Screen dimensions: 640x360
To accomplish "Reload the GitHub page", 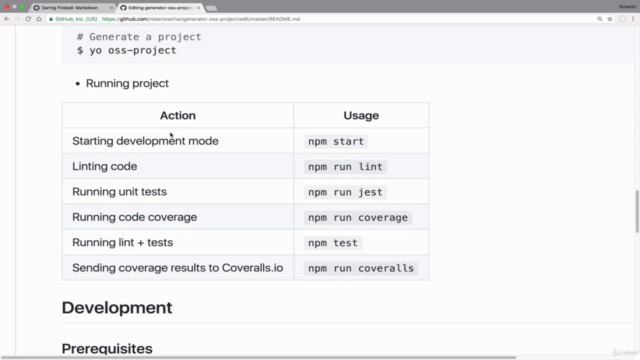I will click(x=28, y=19).
